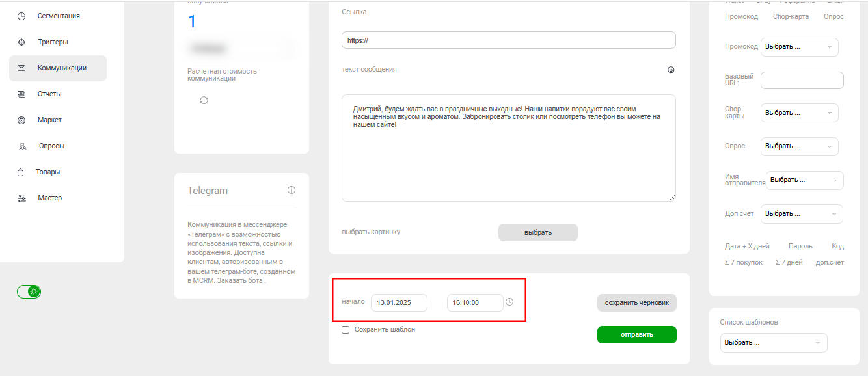The width and height of the screenshot is (868, 376).
Task: Enable the Сохранить шаблон checkbox
Action: pyautogui.click(x=346, y=330)
